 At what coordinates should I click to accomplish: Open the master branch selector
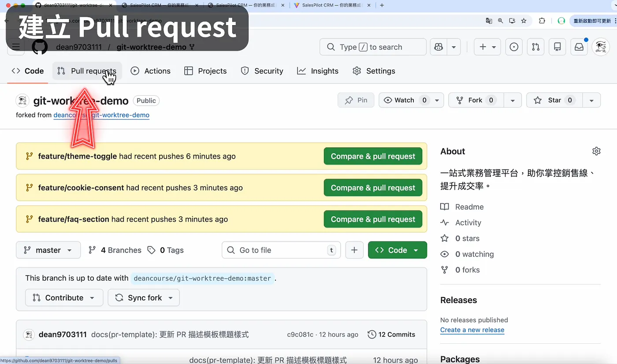[x=48, y=250]
